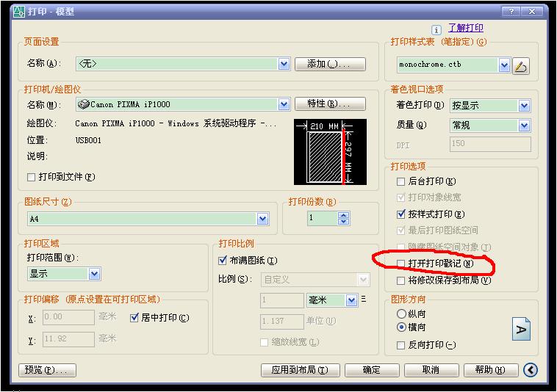Click the plot style table edit pencil icon
The width and height of the screenshot is (557, 392).
[x=521, y=66]
